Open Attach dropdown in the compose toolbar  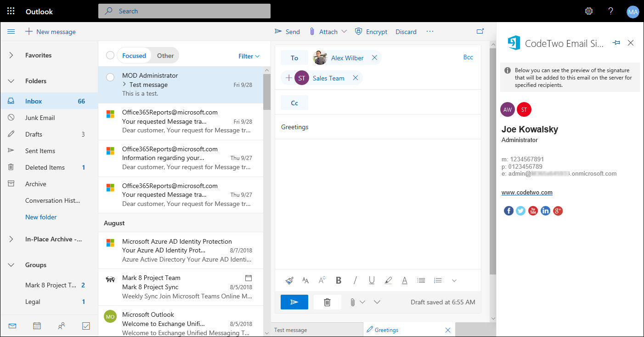point(344,32)
